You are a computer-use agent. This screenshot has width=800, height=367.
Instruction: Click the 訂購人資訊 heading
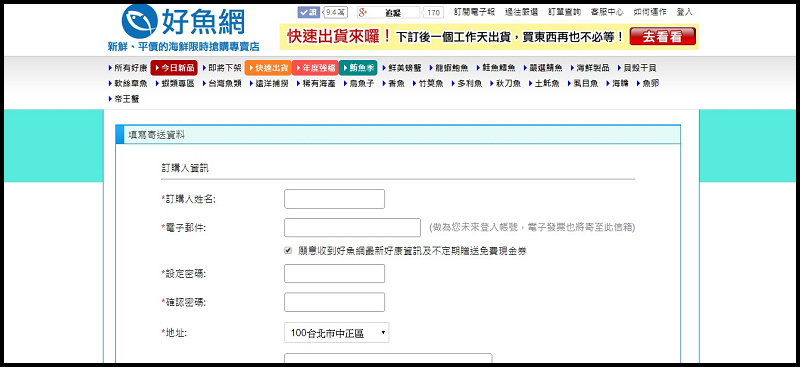[185, 168]
